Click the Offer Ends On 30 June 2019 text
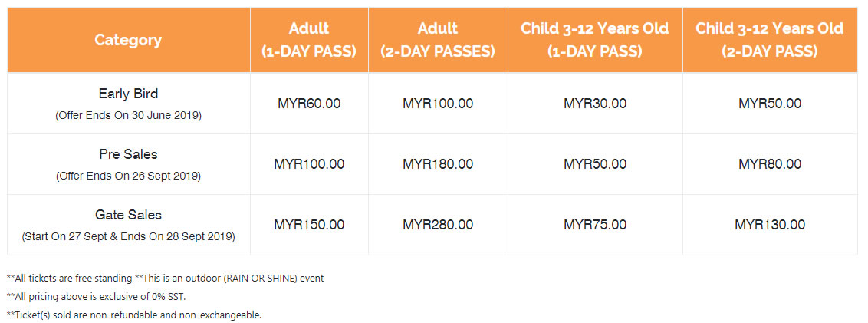This screenshot has height=323, width=868. coord(128,116)
